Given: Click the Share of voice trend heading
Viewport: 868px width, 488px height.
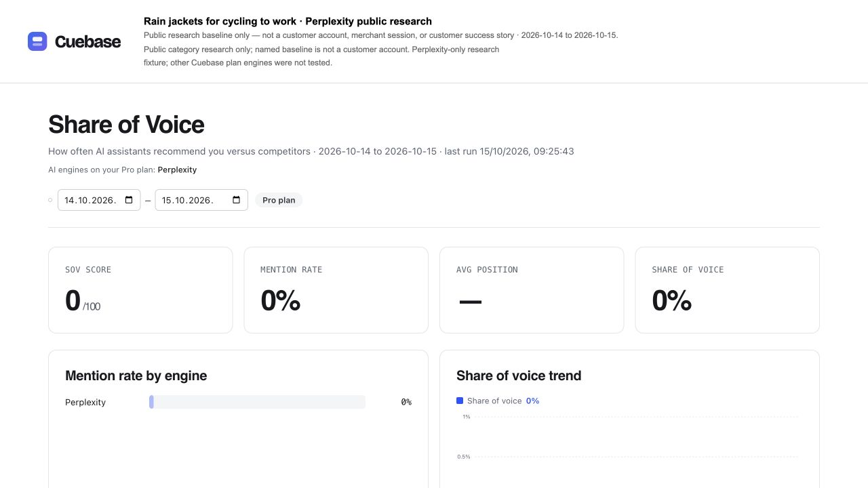Looking at the screenshot, I should (519, 375).
